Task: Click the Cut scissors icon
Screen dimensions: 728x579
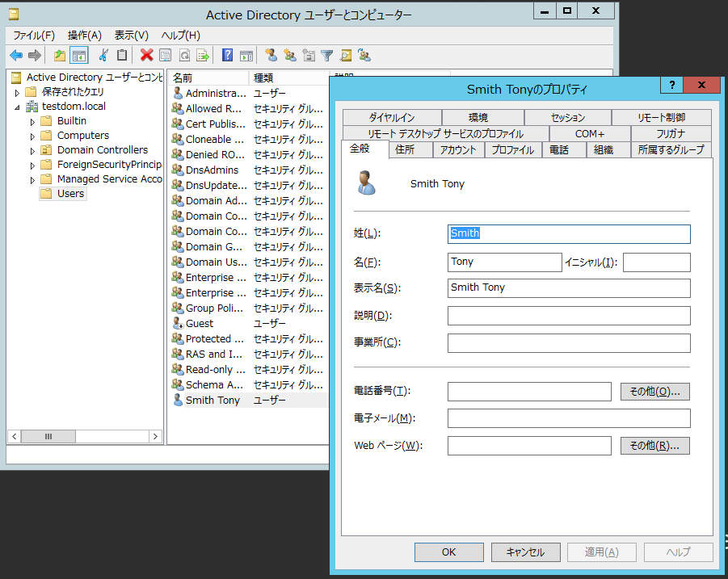Action: (x=103, y=56)
